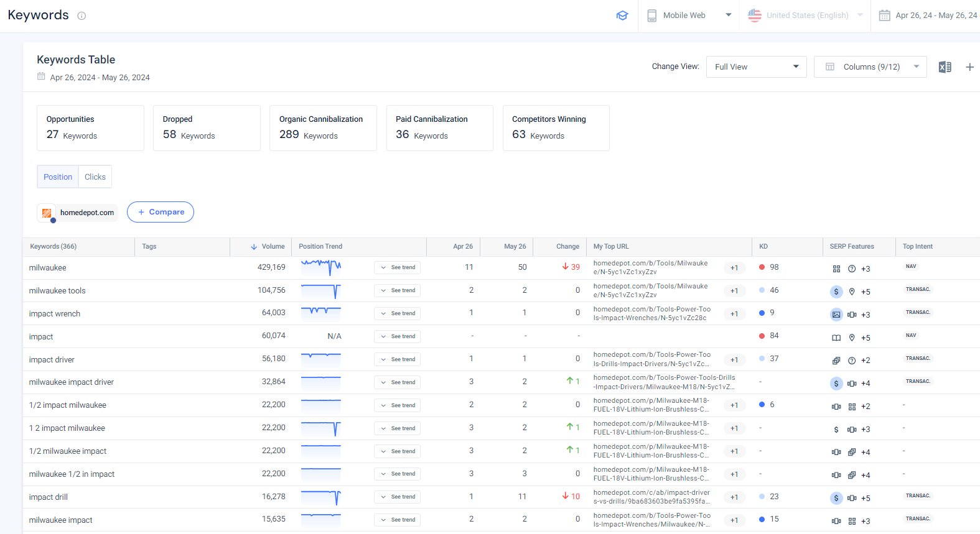Open the impact drill top URL link
Image resolution: width=980 pixels, height=534 pixels.
651,497
